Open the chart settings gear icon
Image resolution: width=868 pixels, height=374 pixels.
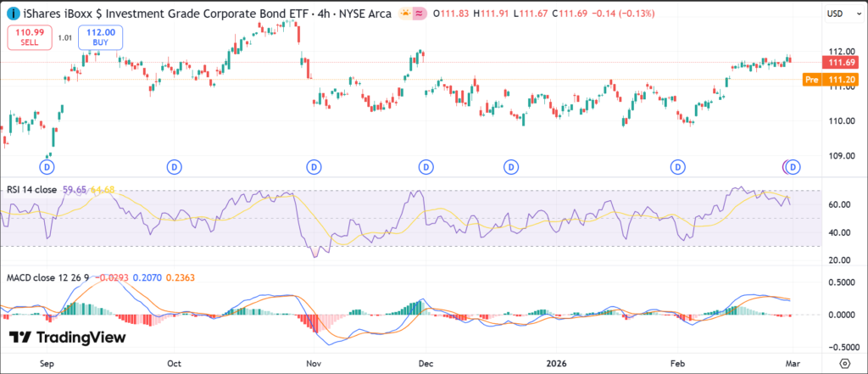pos(845,364)
